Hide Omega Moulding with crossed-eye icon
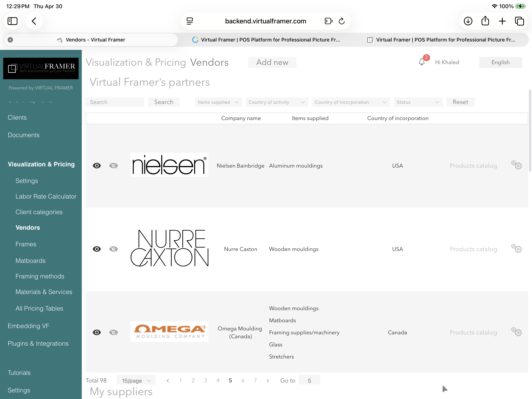 tap(114, 332)
